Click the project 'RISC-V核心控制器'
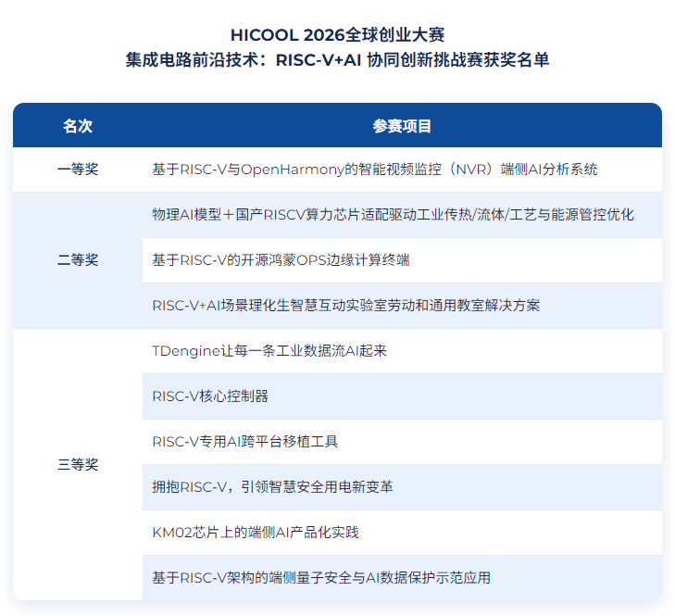Image resolution: width=675 pixels, height=616 pixels. click(210, 396)
